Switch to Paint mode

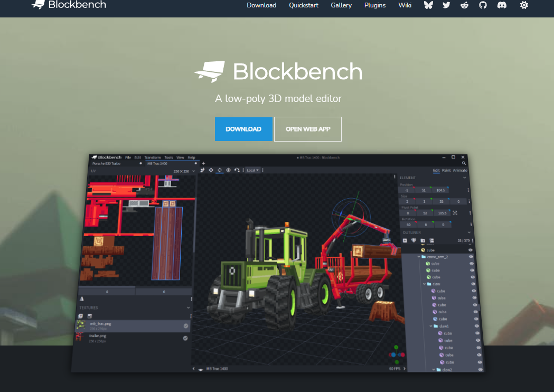point(446,170)
